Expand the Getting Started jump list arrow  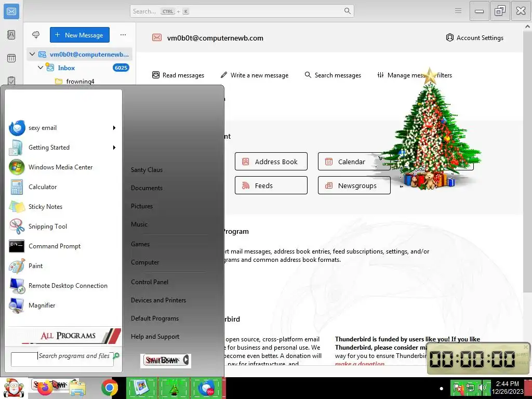(x=114, y=148)
